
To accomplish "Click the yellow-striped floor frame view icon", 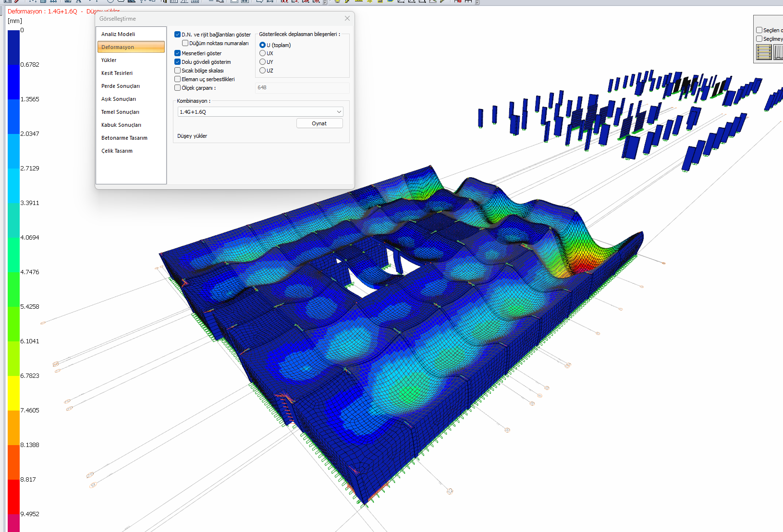I will pyautogui.click(x=764, y=52).
